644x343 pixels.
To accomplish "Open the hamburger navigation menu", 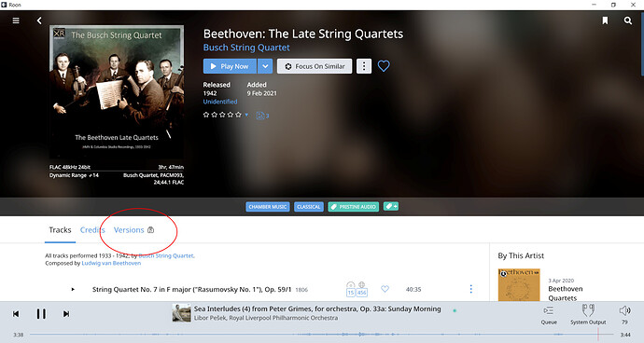I will 16,21.
